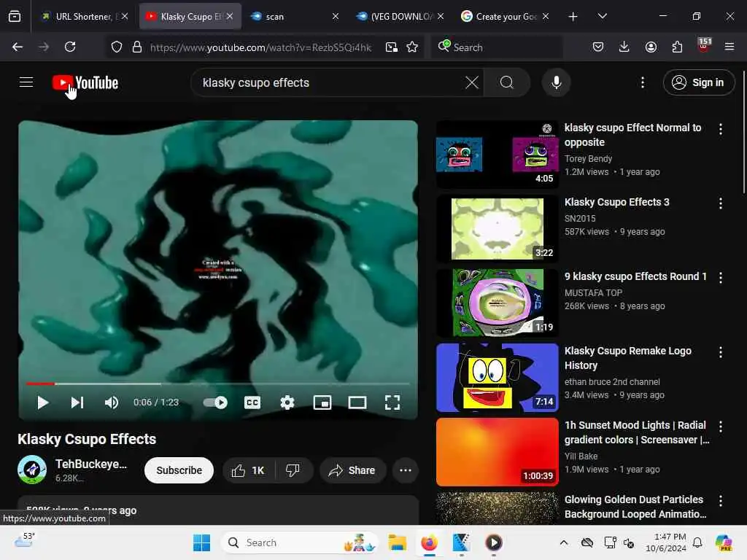Open options for 'Normal to opposite' video
Viewport: 747px width, 560px height.
click(x=720, y=129)
